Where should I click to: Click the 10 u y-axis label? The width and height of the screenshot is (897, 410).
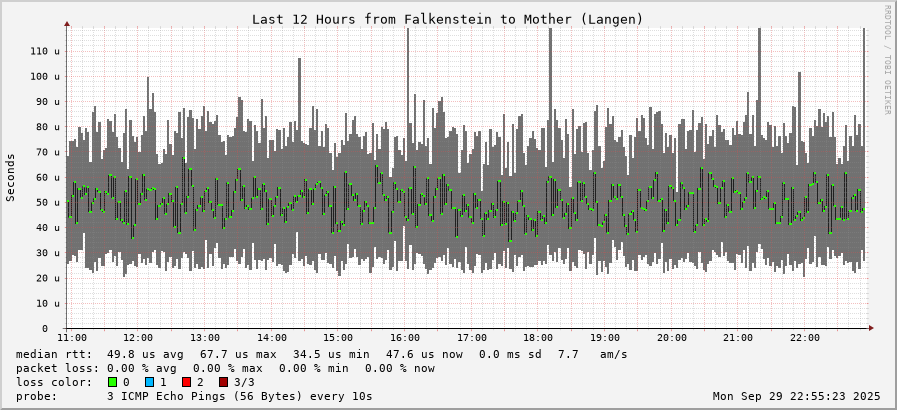47,303
